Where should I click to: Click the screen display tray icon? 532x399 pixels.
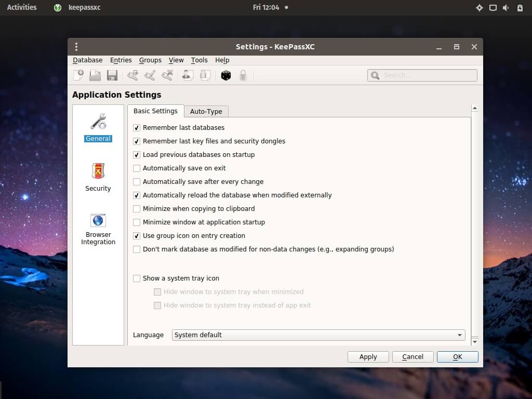(x=493, y=7)
